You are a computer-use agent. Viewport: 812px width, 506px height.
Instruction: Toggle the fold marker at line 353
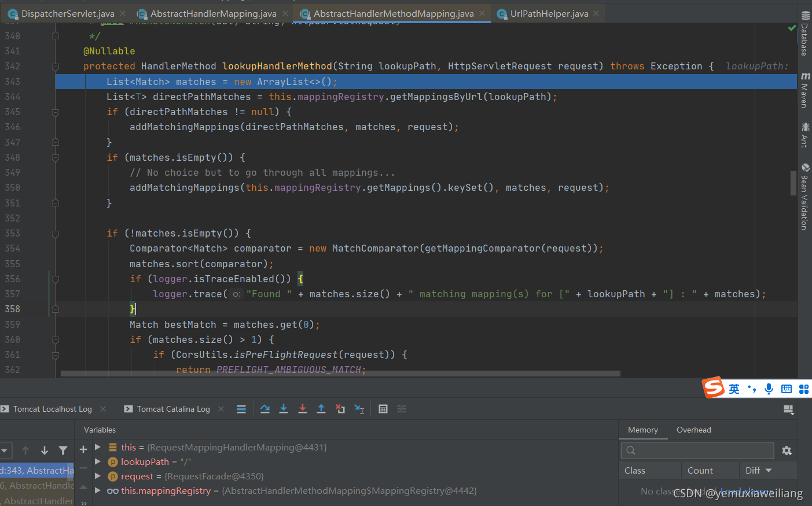click(x=56, y=234)
